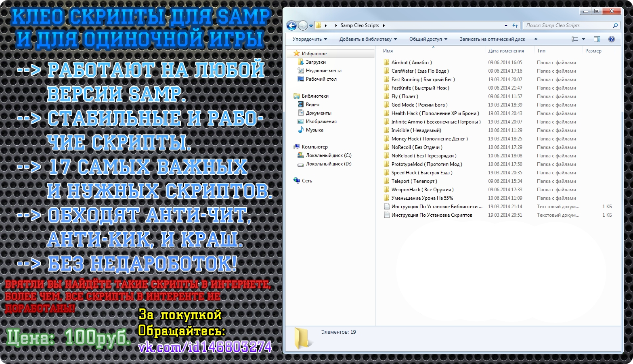Image resolution: width=633 pixels, height=364 pixels.
Task: Select the Teleport ( Телепорт ) folder name
Action: 414,181
